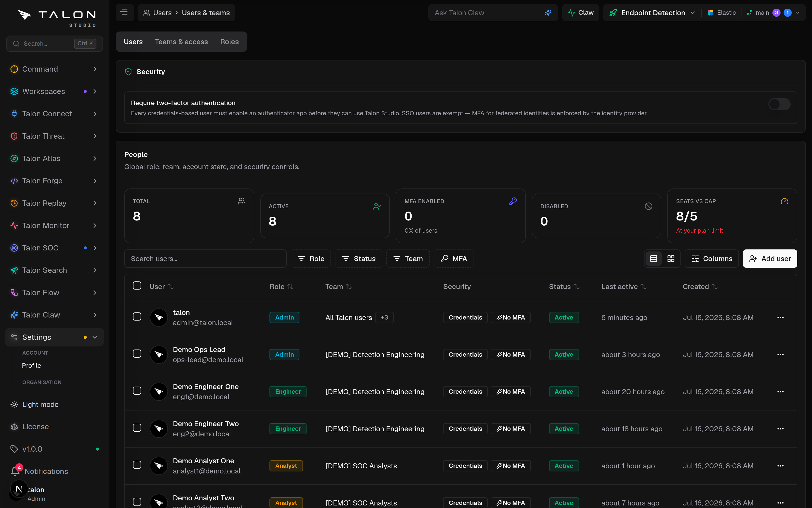Click Users breadcrumb link
Screen dimensions: 812x508
click(x=162, y=13)
